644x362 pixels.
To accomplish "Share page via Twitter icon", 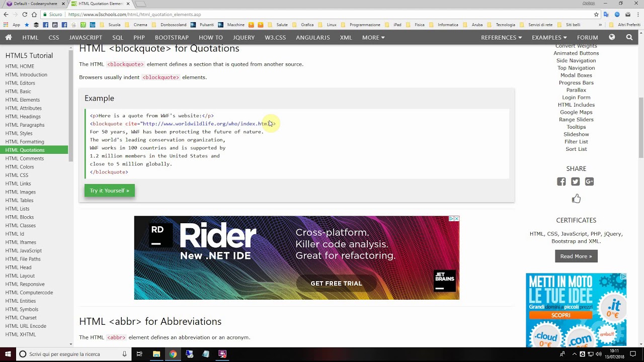I will coord(576,182).
